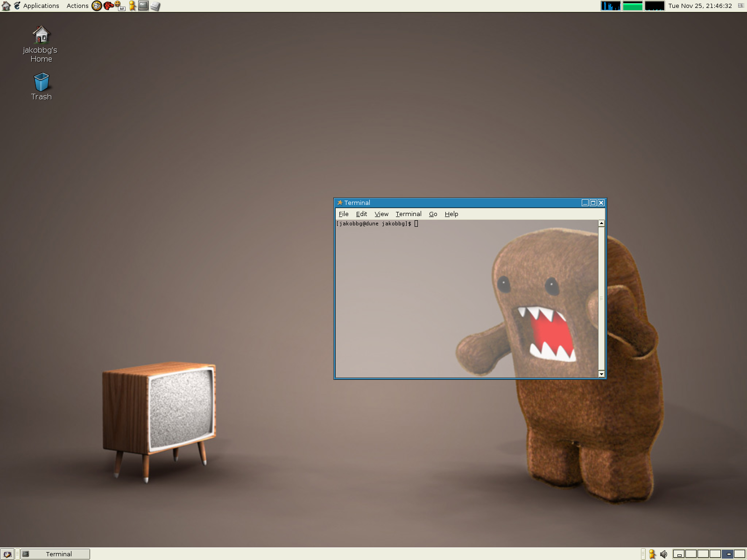This screenshot has width=747, height=560.
Task: Launch the round yellow newspaper launcher icon
Action: (97, 6)
